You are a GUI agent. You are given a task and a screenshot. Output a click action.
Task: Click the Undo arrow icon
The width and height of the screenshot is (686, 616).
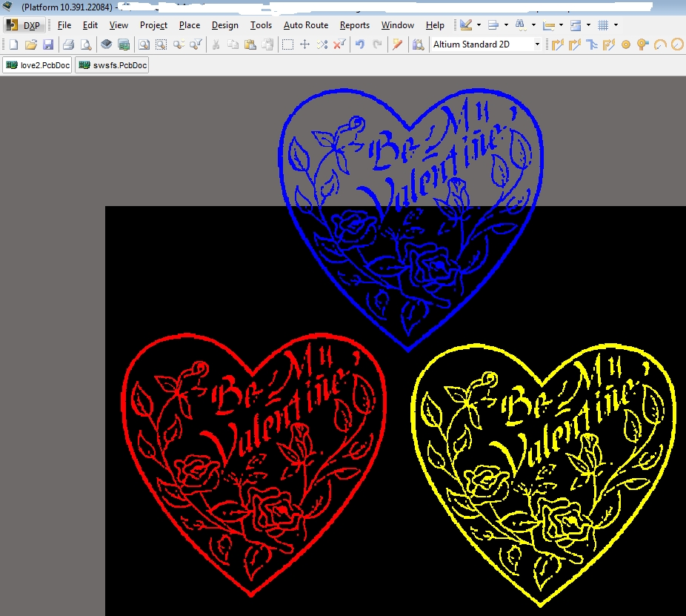pyautogui.click(x=359, y=44)
